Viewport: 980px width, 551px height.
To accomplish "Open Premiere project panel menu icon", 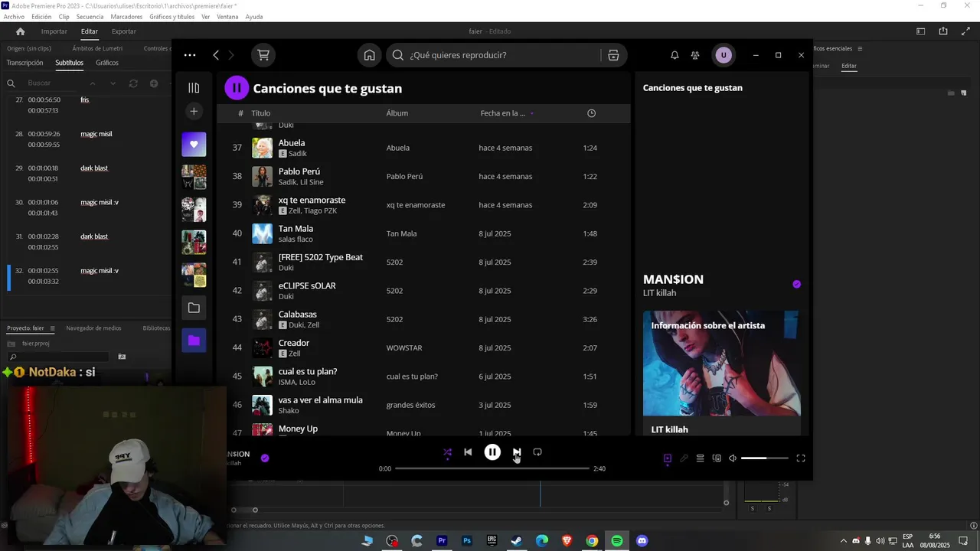I will pos(52,328).
